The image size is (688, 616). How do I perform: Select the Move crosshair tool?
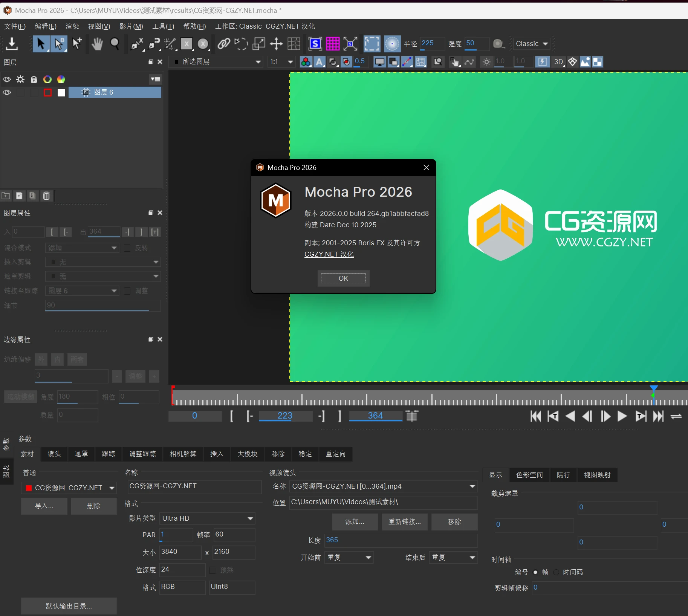pos(275,44)
